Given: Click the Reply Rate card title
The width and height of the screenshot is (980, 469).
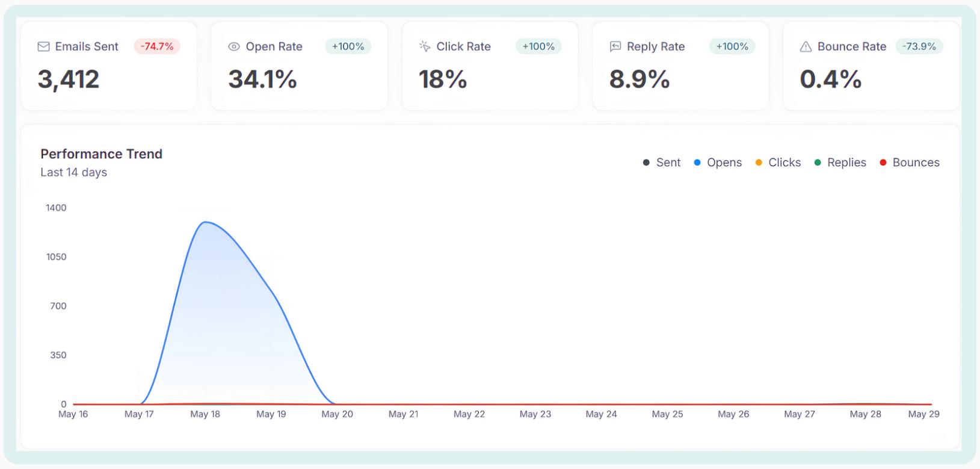Looking at the screenshot, I should pyautogui.click(x=656, y=46).
